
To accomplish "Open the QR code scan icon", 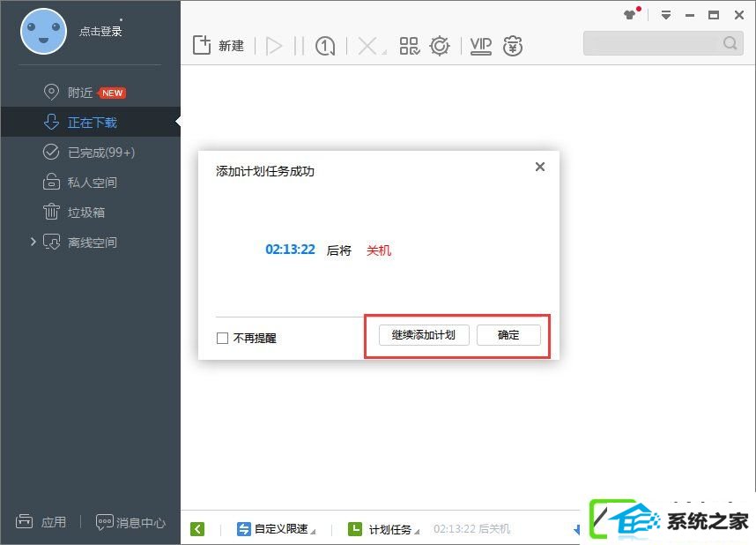I will click(409, 46).
